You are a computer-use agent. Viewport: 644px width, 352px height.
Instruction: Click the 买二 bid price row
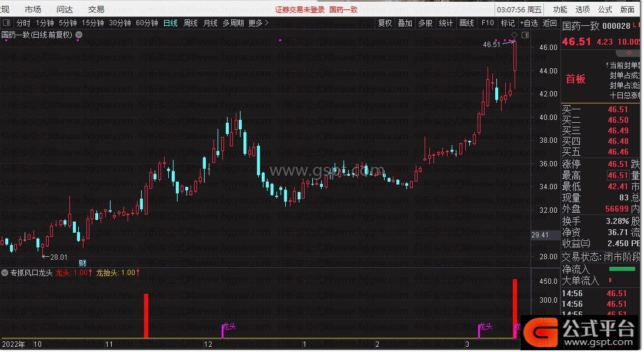[600, 120]
